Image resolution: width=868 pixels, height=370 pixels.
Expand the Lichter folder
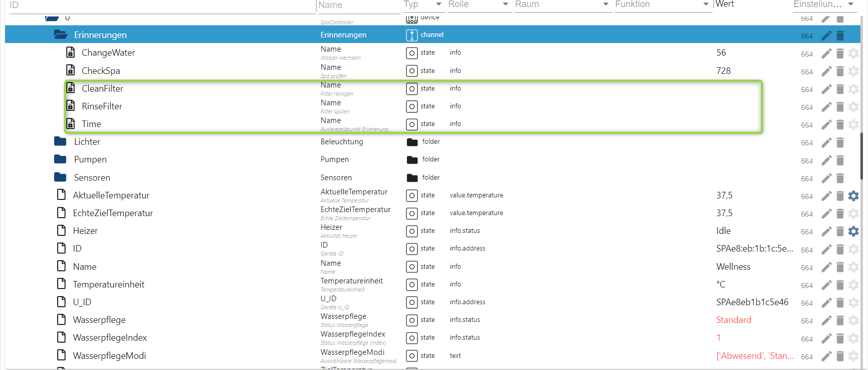pos(60,141)
